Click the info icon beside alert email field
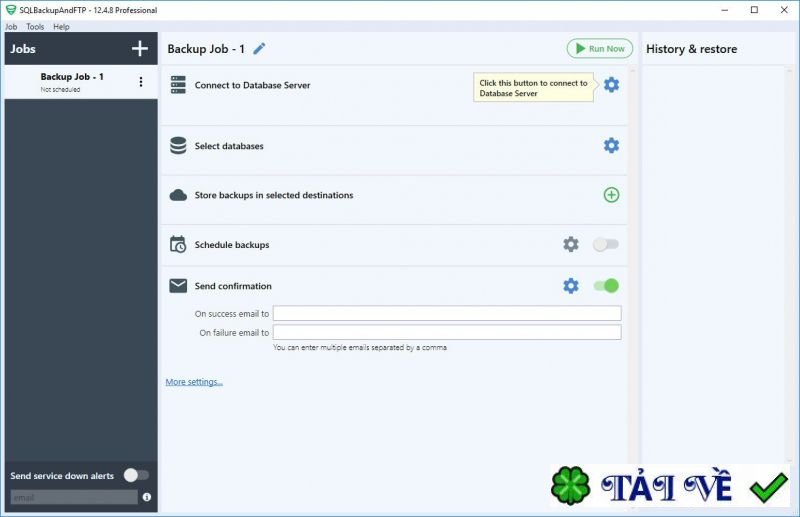Image resolution: width=800 pixels, height=517 pixels. click(147, 497)
